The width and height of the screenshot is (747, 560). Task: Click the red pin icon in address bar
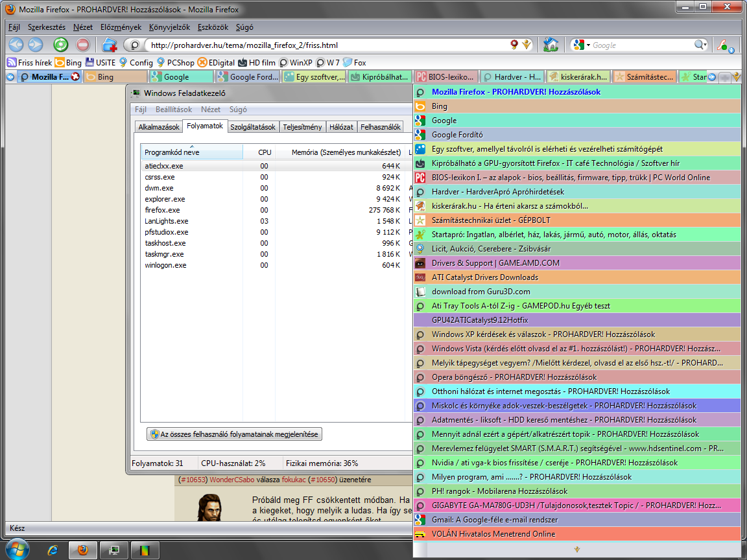[x=514, y=45]
